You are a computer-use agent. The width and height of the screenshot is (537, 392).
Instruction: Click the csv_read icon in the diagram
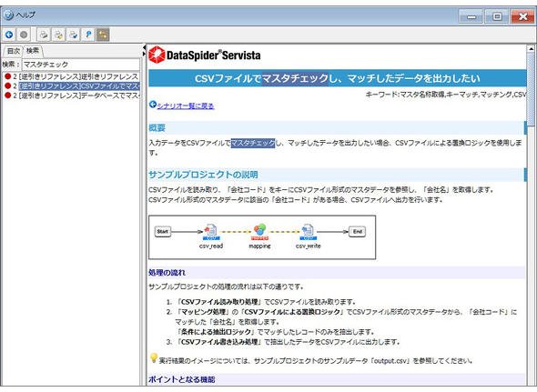point(211,231)
